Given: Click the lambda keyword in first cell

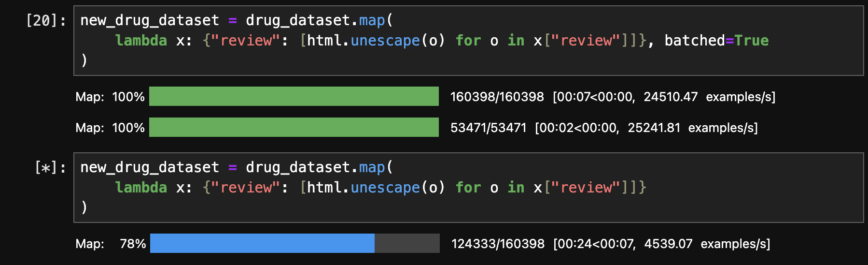Looking at the screenshot, I should pos(141,41).
